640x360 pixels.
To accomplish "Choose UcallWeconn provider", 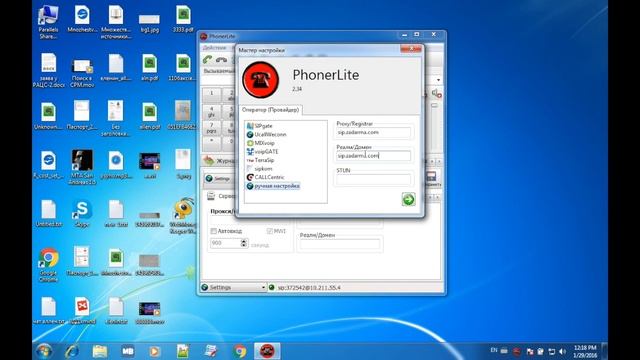I will click(x=267, y=134).
